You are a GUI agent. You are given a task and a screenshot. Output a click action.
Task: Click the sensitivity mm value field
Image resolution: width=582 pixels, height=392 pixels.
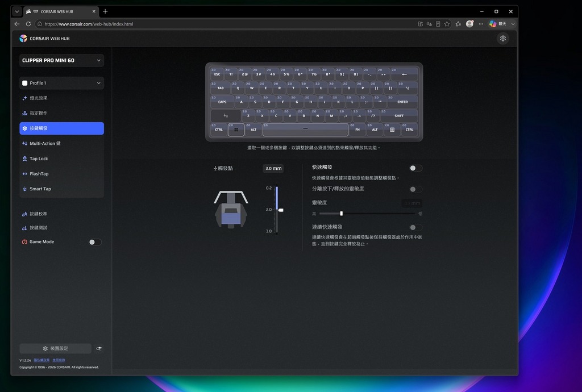pos(412,203)
